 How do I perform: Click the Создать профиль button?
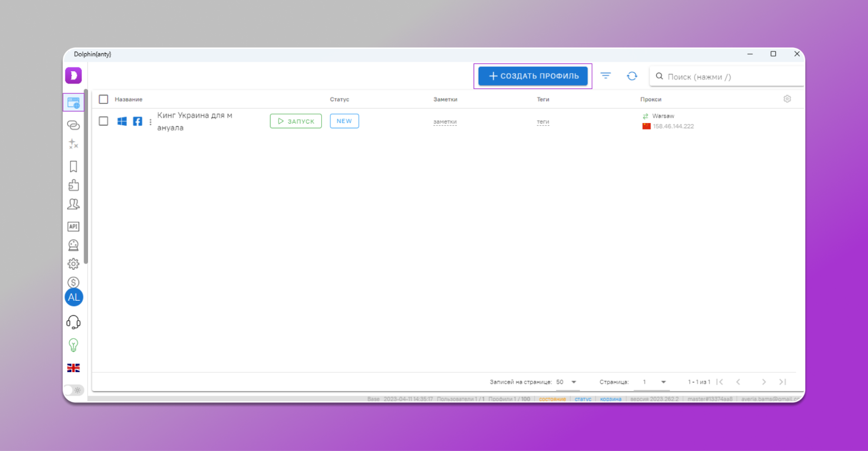click(x=533, y=76)
